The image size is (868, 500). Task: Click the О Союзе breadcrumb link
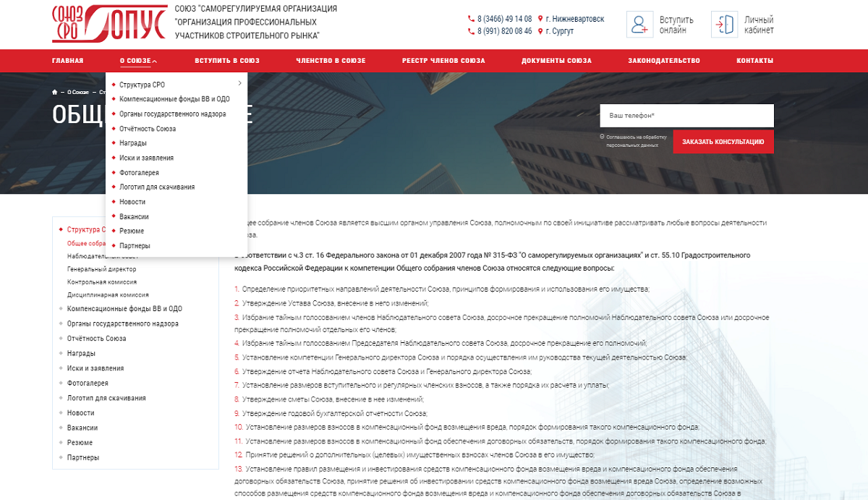point(78,92)
